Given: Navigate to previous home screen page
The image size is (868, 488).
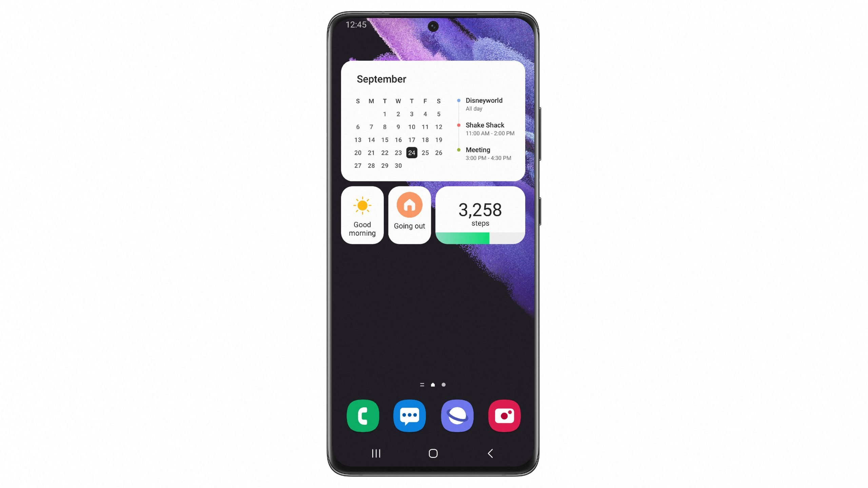Looking at the screenshot, I should pos(422,384).
